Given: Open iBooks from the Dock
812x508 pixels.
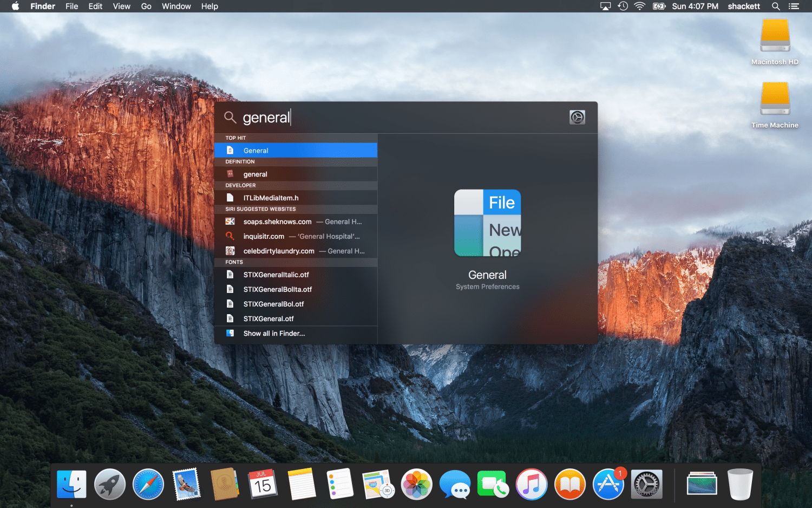Looking at the screenshot, I should click(x=569, y=484).
